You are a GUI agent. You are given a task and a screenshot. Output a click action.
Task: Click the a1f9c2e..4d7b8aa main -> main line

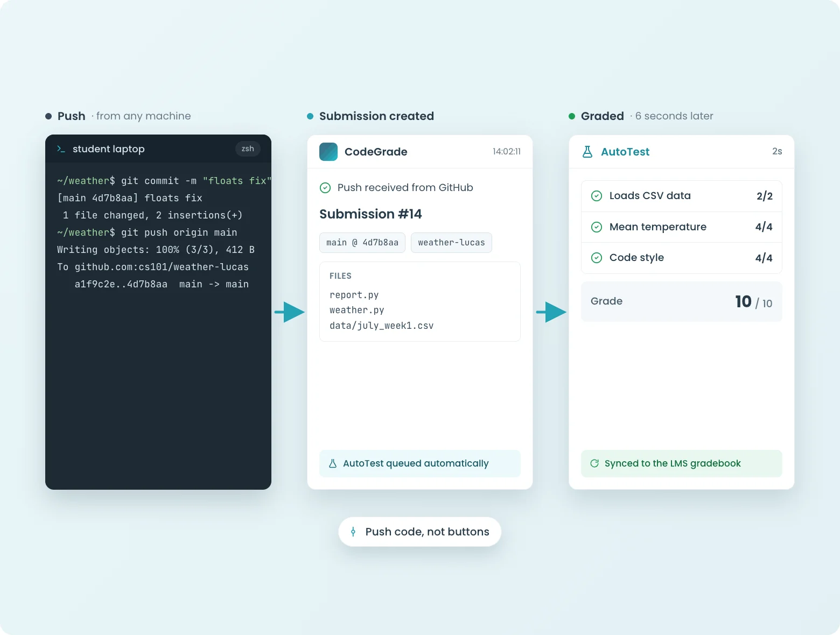(x=162, y=284)
